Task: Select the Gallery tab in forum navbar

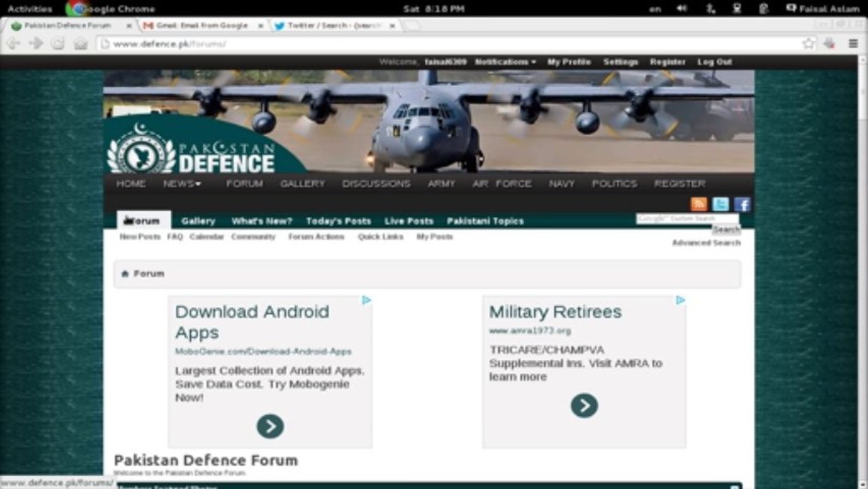Action: click(x=198, y=221)
